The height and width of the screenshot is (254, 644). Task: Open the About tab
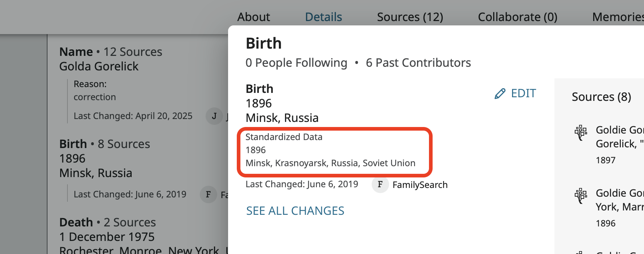[253, 17]
